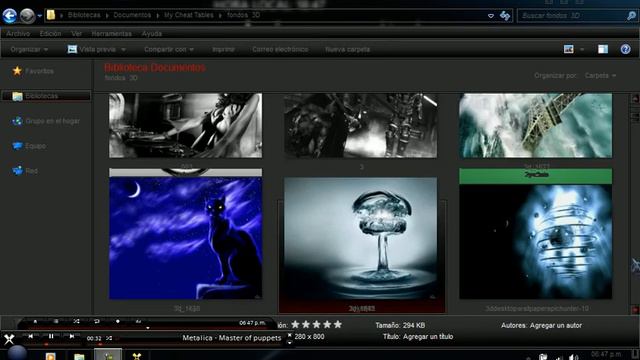
Task: Expand the breadcrumb arrow after Bibliotecas
Action: (107, 16)
